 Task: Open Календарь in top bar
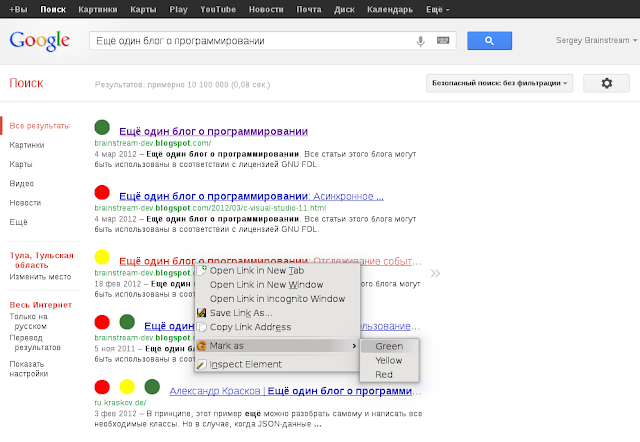tap(390, 9)
